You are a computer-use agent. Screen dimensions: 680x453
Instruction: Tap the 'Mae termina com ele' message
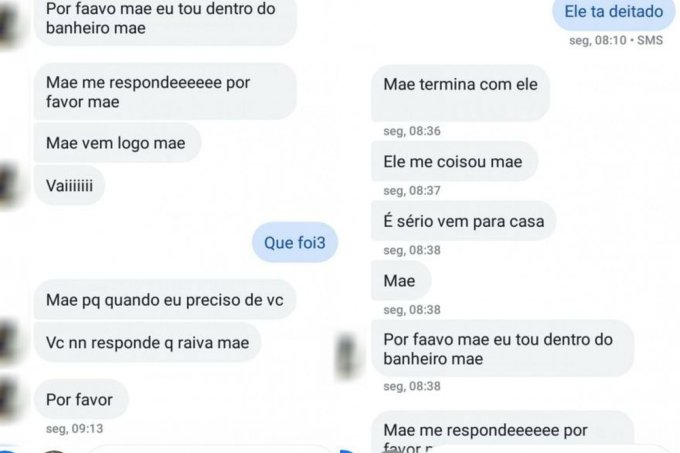(461, 93)
